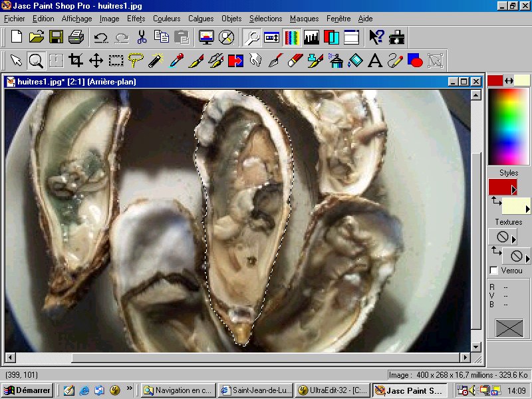Image resolution: width=532 pixels, height=399 pixels.
Task: Select the Flood Fill tool
Action: [x=355, y=61]
